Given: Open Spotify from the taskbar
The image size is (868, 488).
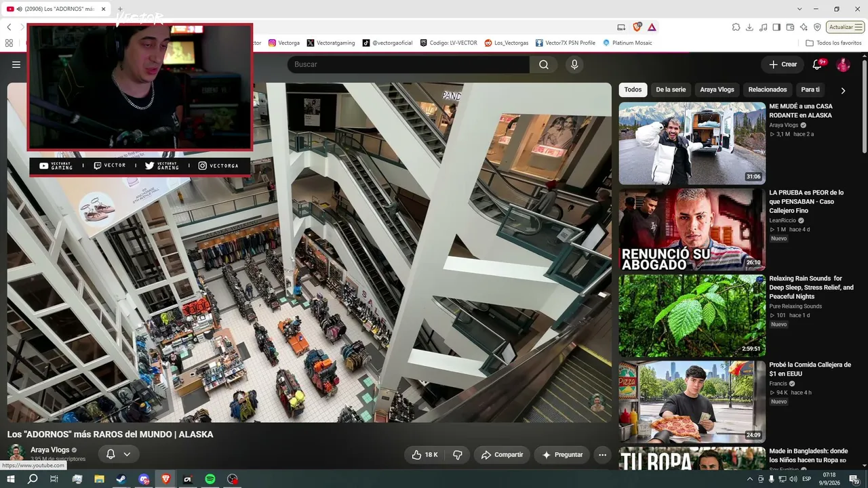Looking at the screenshot, I should pyautogui.click(x=210, y=479).
